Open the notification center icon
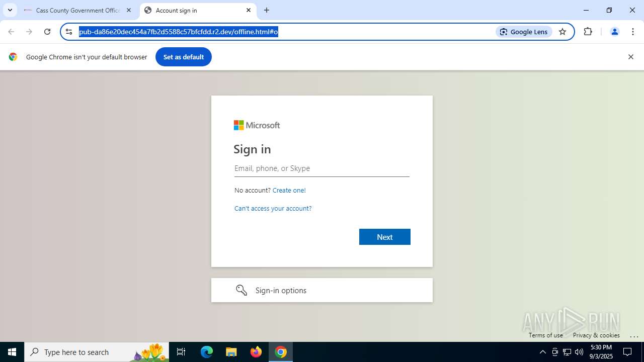 628,352
